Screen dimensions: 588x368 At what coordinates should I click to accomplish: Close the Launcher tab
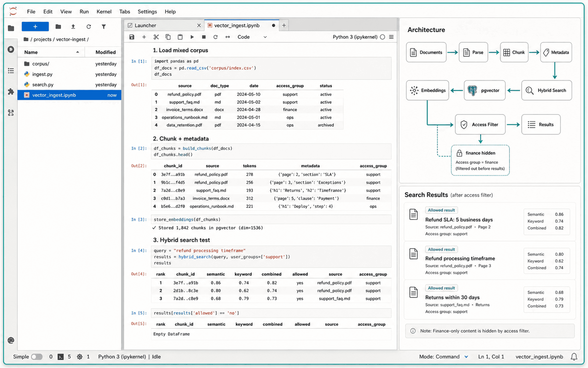(x=199, y=25)
